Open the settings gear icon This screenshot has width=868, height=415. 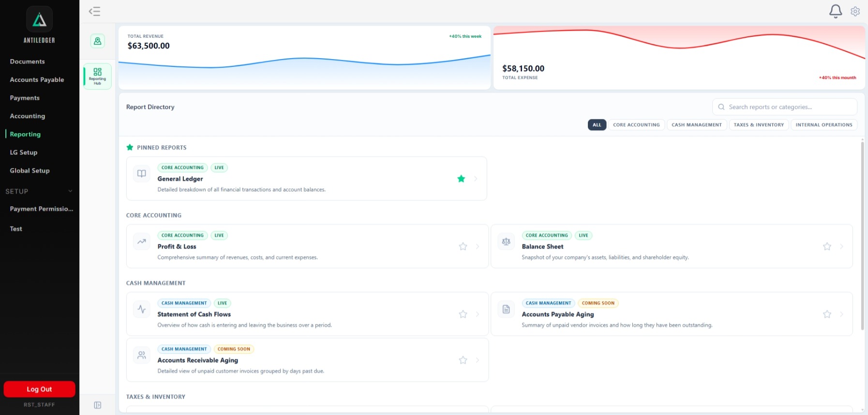click(x=855, y=11)
